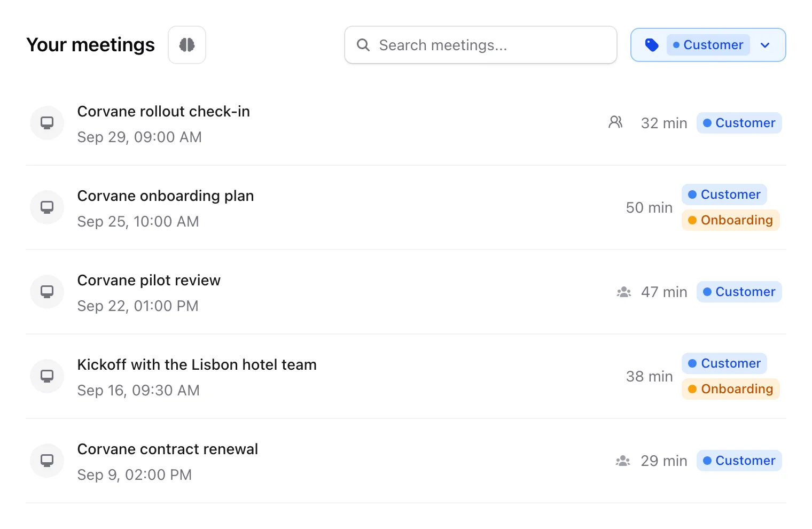Screen dimensions: 812x529
Task: Open the Corvane contract renewal meeting
Action: click(x=168, y=449)
